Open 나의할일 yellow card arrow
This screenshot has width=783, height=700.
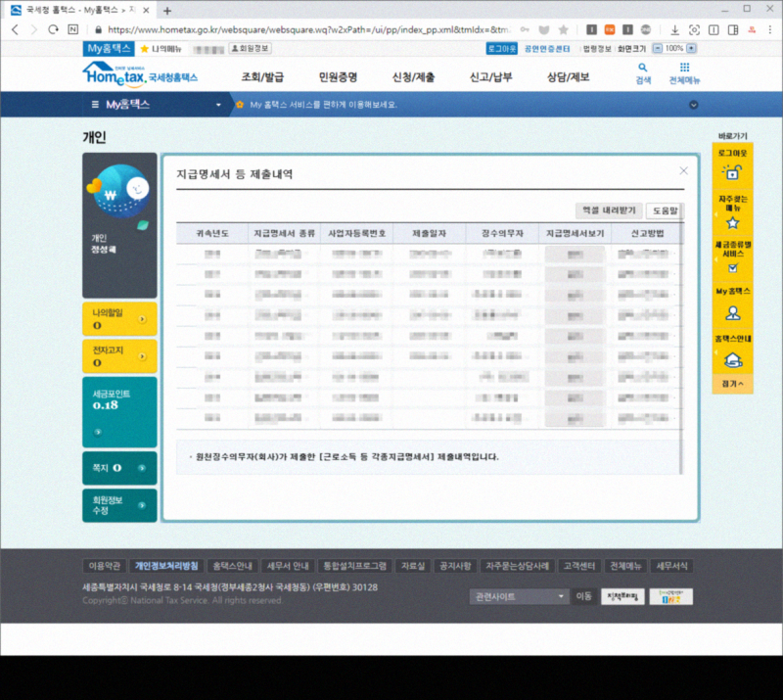click(142, 319)
